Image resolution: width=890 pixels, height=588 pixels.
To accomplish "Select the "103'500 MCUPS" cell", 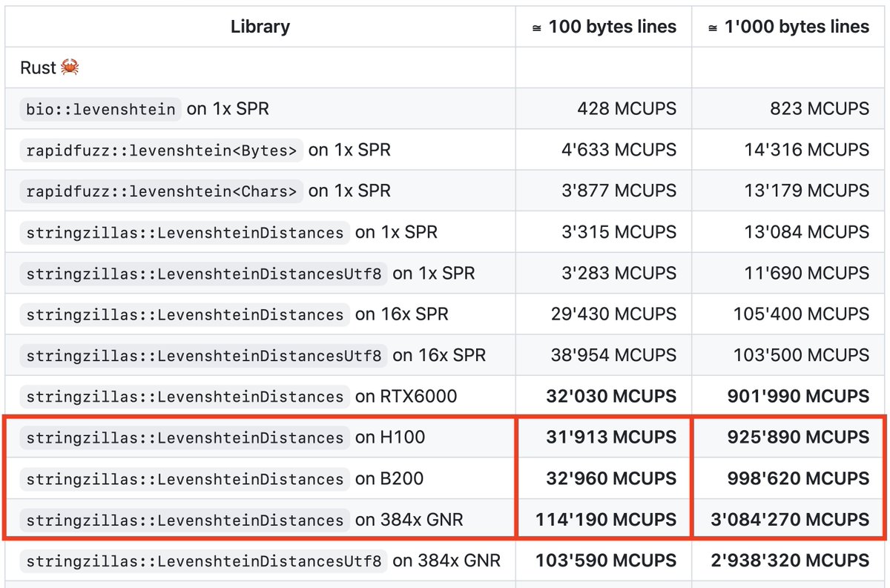I will pyautogui.click(x=788, y=356).
